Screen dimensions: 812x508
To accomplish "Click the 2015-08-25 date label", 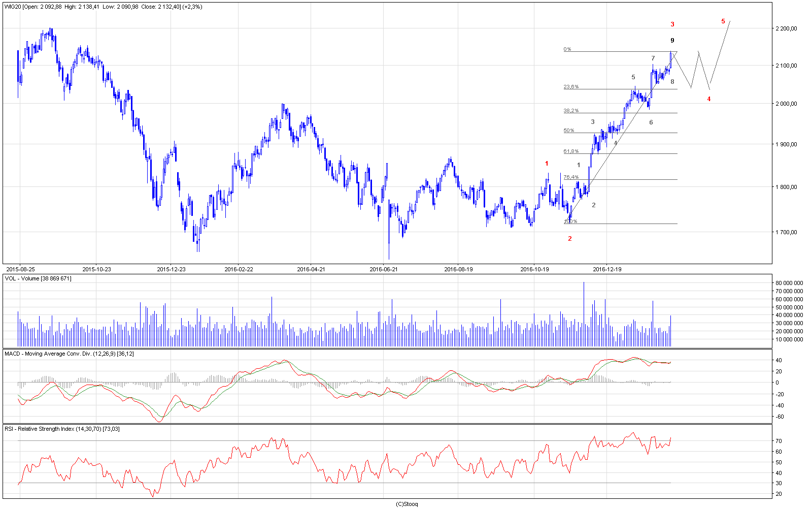I will tap(20, 269).
